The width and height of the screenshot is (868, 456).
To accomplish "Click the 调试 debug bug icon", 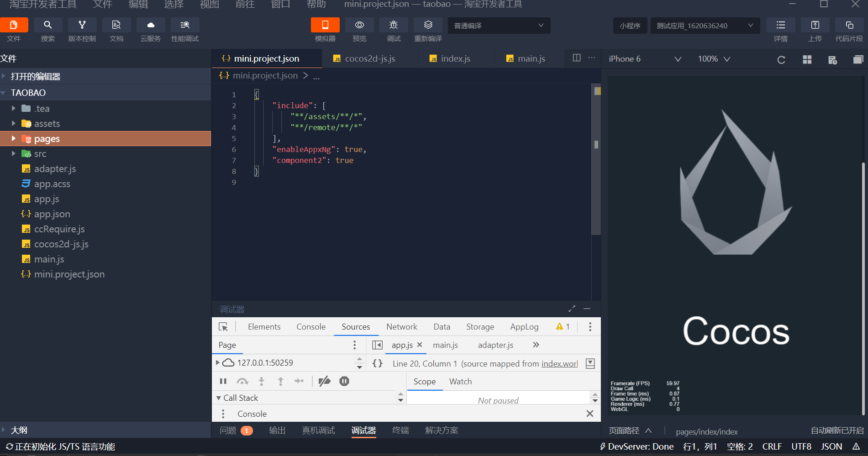I will pos(394,25).
